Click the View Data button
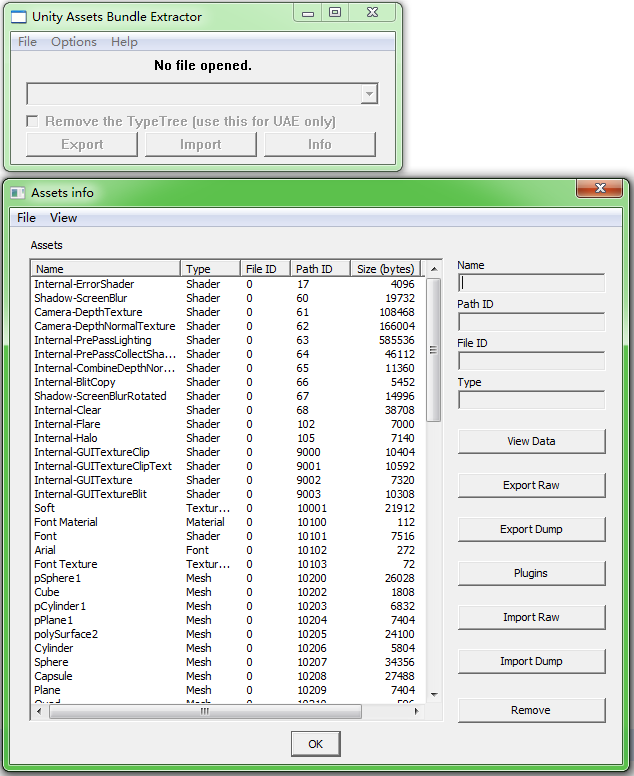The width and height of the screenshot is (634, 776). pos(532,441)
